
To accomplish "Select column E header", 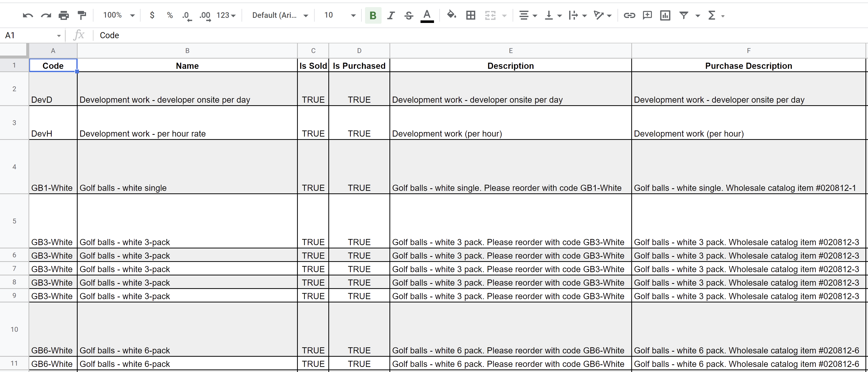I will (510, 51).
